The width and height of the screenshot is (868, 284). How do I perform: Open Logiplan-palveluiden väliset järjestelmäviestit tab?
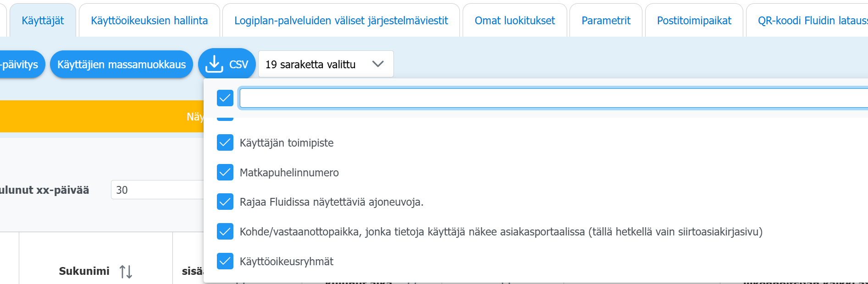pos(341,21)
